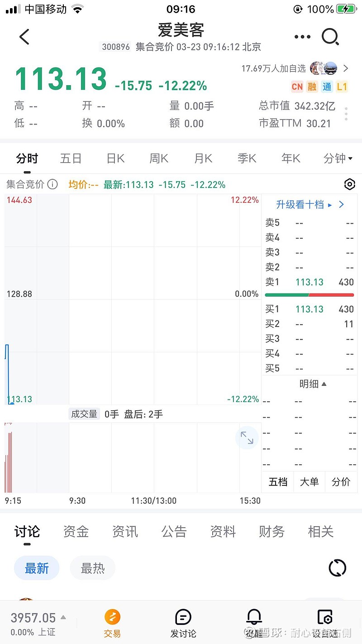Open chart settings hexagon icon

point(349,184)
